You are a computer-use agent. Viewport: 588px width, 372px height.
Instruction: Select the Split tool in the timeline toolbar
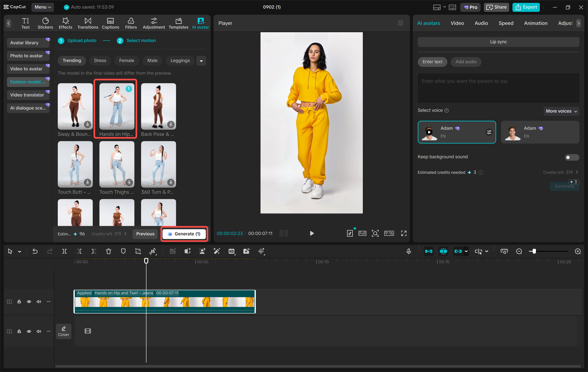[x=65, y=251]
